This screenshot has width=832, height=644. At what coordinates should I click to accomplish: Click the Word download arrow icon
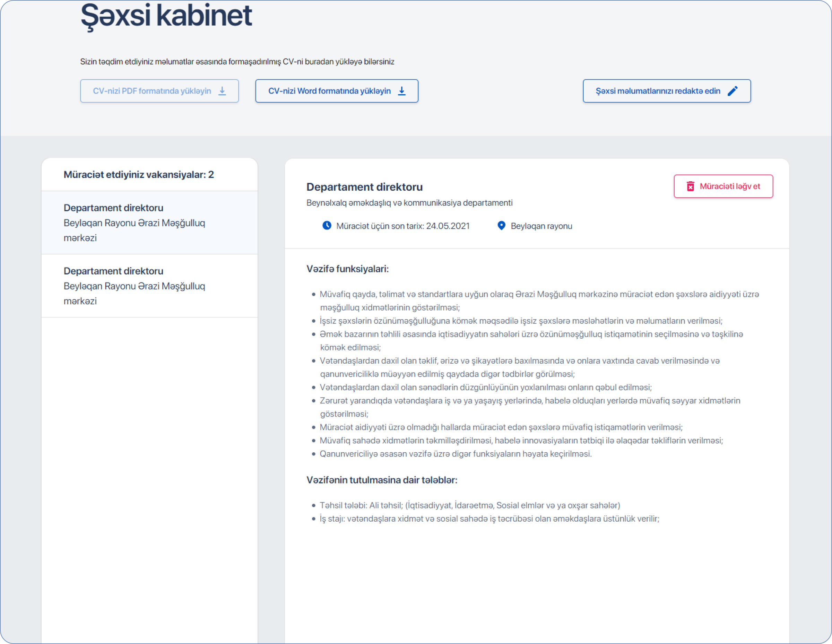(401, 91)
